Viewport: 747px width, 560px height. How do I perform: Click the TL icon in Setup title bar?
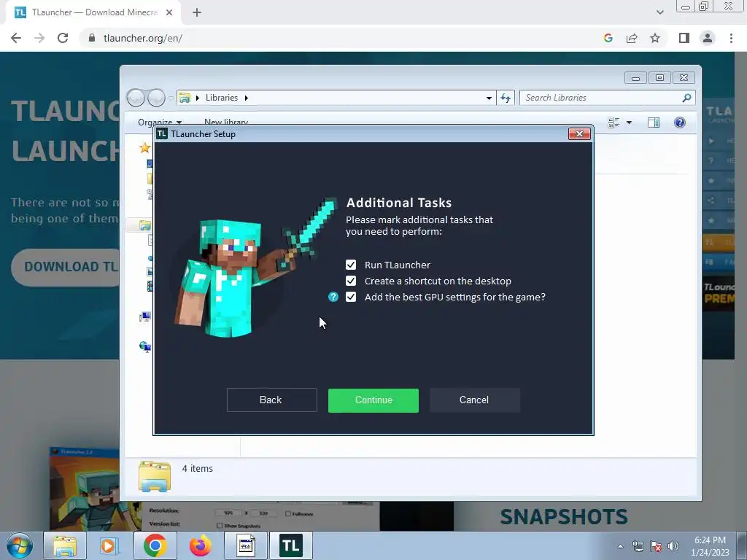pyautogui.click(x=162, y=134)
